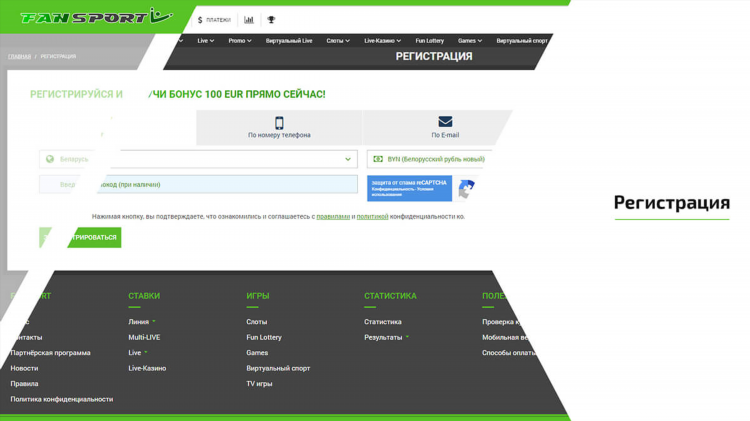Open Слоты footer link
This screenshot has height=421, width=750.
pyautogui.click(x=256, y=322)
